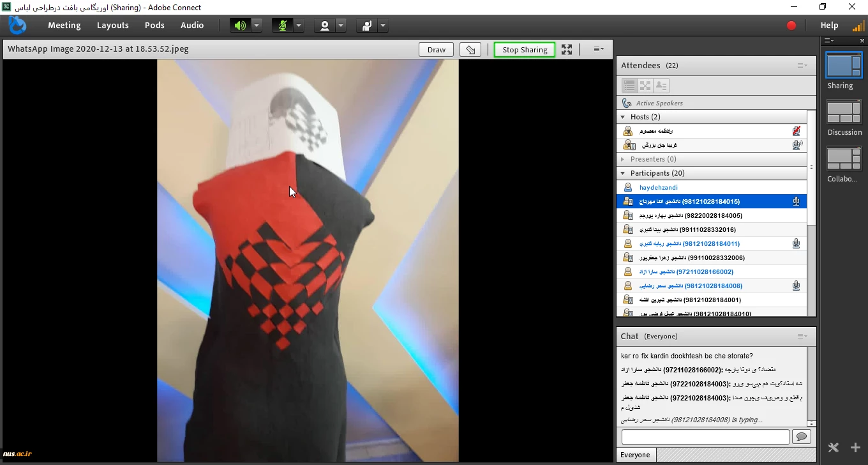This screenshot has width=868, height=465.
Task: Click the raise hand status icon
Action: pyautogui.click(x=367, y=26)
